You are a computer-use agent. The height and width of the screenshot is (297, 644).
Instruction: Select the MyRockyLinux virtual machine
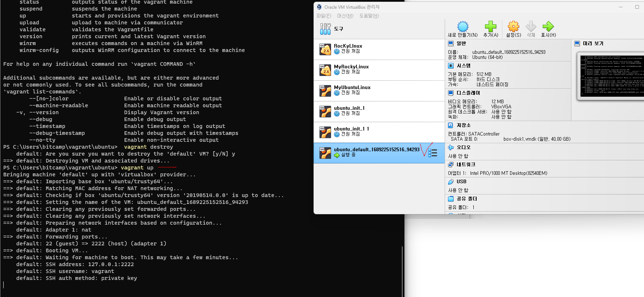pos(379,70)
